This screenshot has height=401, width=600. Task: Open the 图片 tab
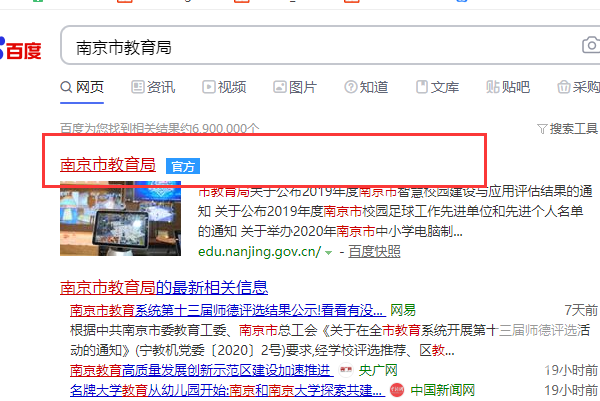[x=295, y=87]
